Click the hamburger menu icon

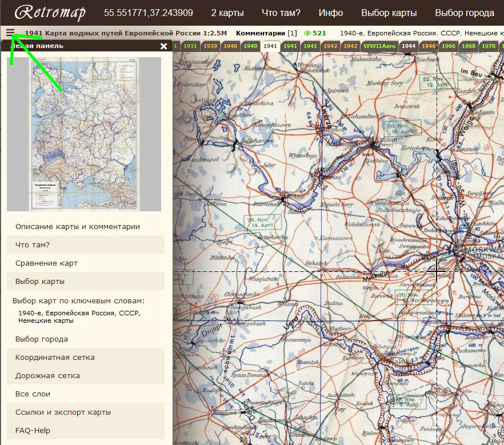10,33
